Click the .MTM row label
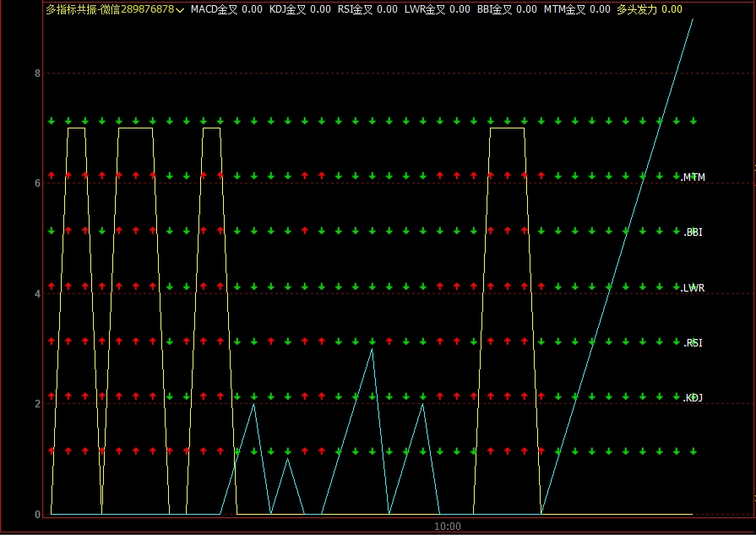Image resolution: width=756 pixels, height=535 pixels. pos(693,177)
